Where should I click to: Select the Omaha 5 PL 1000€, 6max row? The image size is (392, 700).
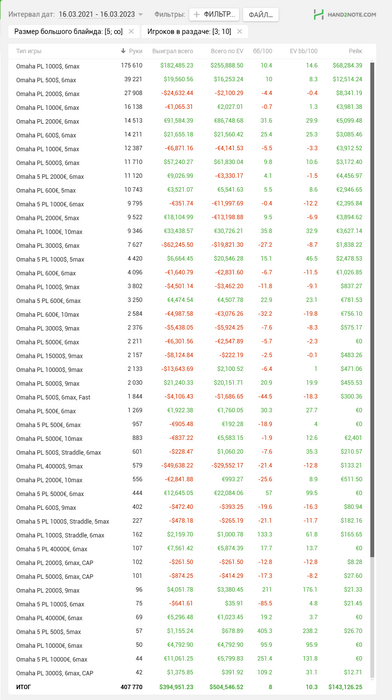[x=189, y=204]
